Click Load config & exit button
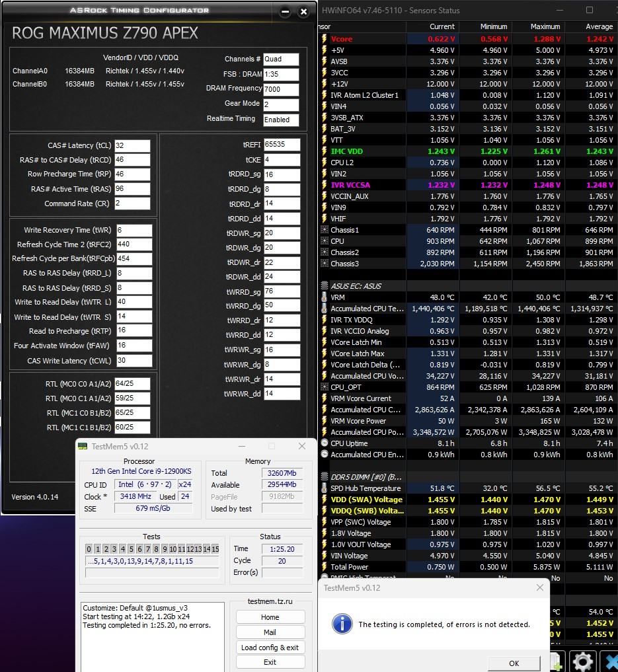 (x=270, y=648)
